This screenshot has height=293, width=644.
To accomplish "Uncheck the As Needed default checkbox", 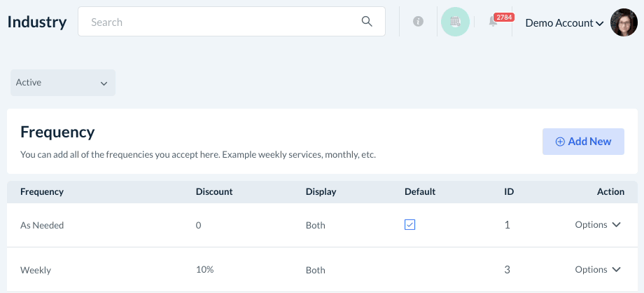I will coord(410,224).
